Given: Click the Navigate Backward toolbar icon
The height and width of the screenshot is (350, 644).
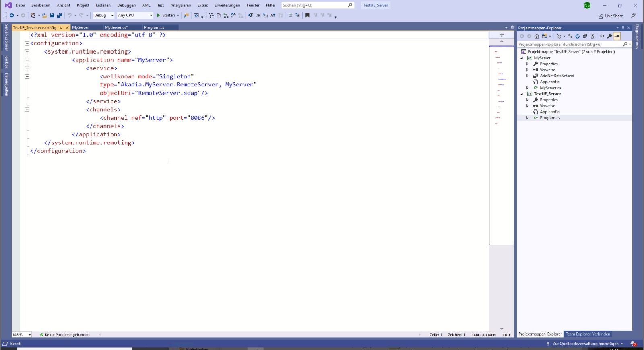Looking at the screenshot, I should [12, 15].
